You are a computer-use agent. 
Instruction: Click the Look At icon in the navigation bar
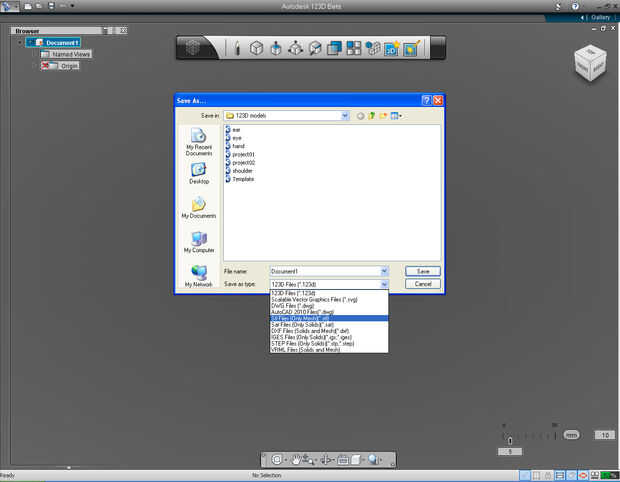pos(343,459)
